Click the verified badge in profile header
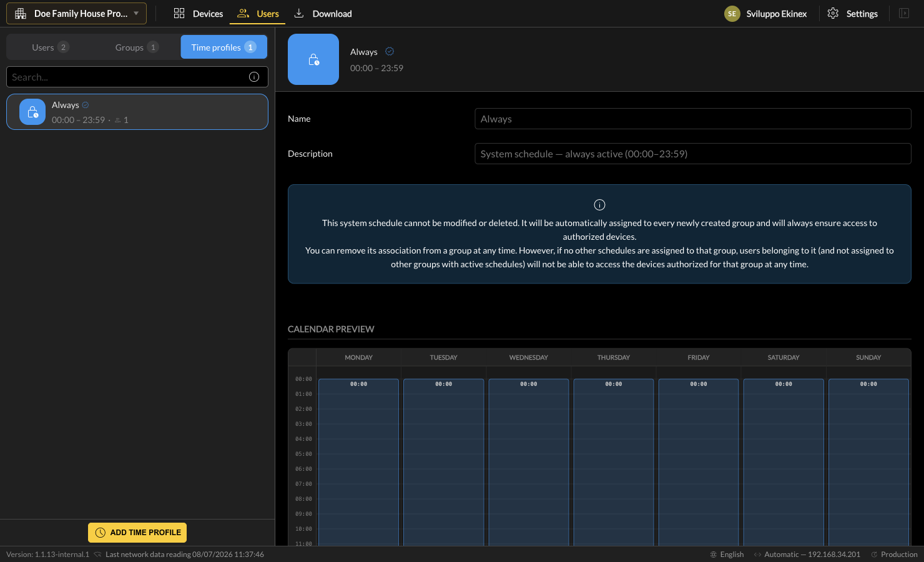The height and width of the screenshot is (562, 924). click(390, 51)
